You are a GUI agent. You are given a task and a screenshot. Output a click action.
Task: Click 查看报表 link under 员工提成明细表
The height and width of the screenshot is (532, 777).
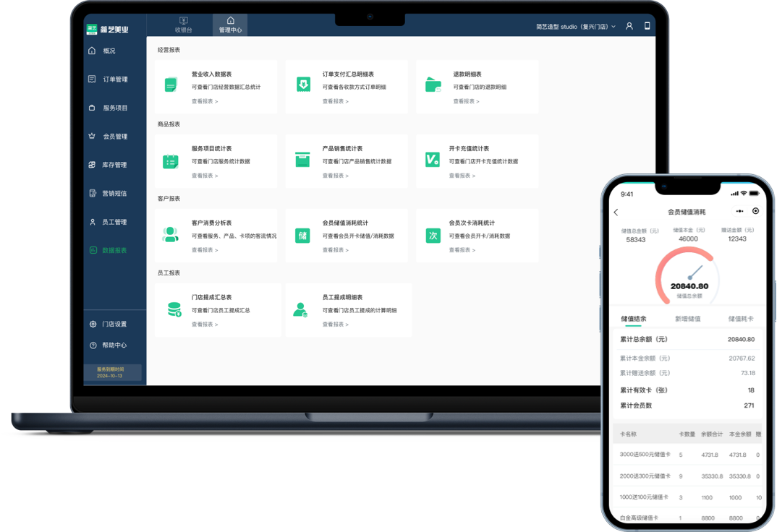(x=336, y=325)
